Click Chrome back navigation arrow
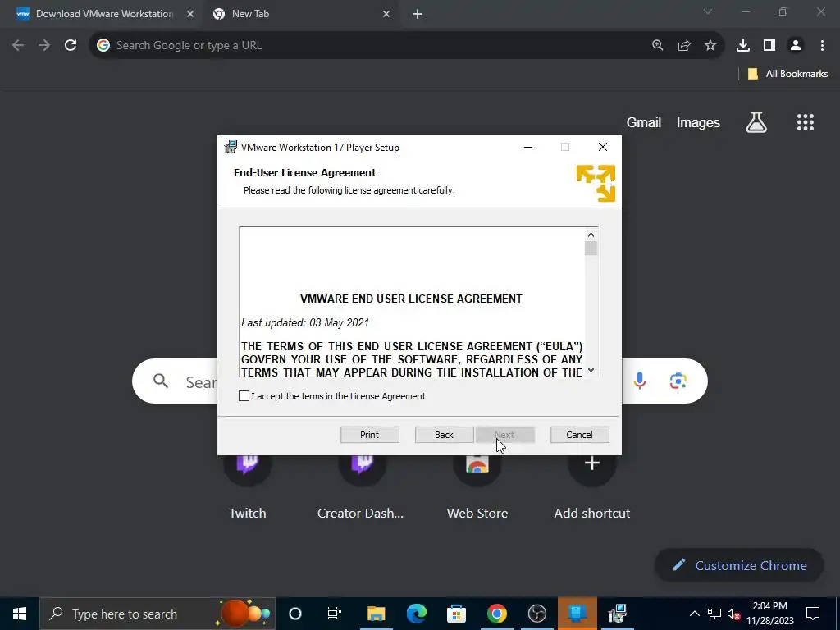840x630 pixels. (18, 45)
